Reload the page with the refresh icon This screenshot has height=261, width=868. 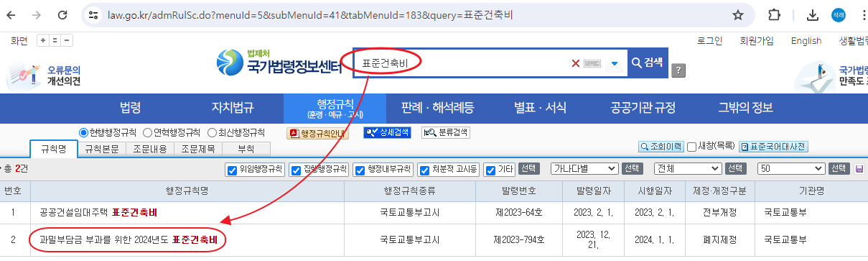(x=62, y=14)
